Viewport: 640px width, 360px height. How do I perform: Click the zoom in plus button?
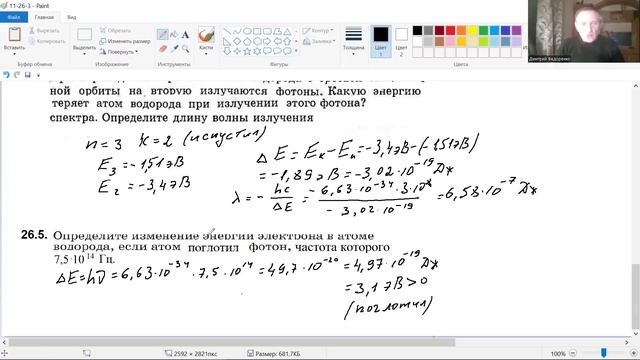[x=633, y=353]
